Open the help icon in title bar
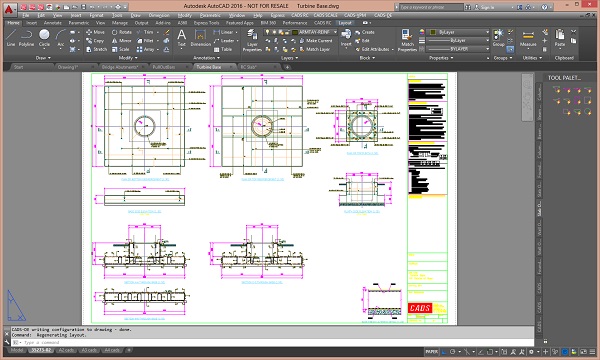This screenshot has width=600, height=360. click(x=545, y=7)
